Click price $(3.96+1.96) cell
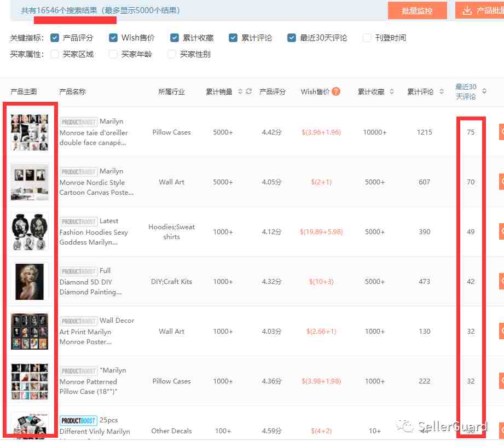The height and width of the screenshot is (447, 504). click(321, 132)
